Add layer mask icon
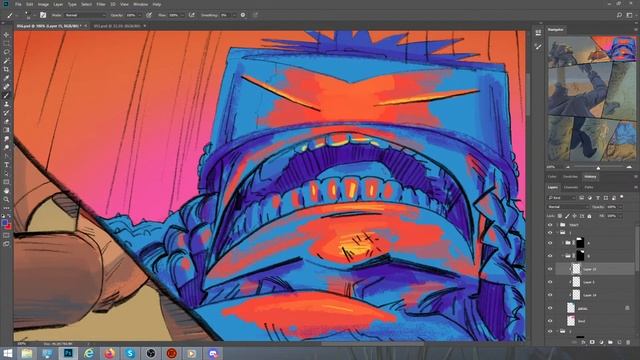 tap(592, 342)
